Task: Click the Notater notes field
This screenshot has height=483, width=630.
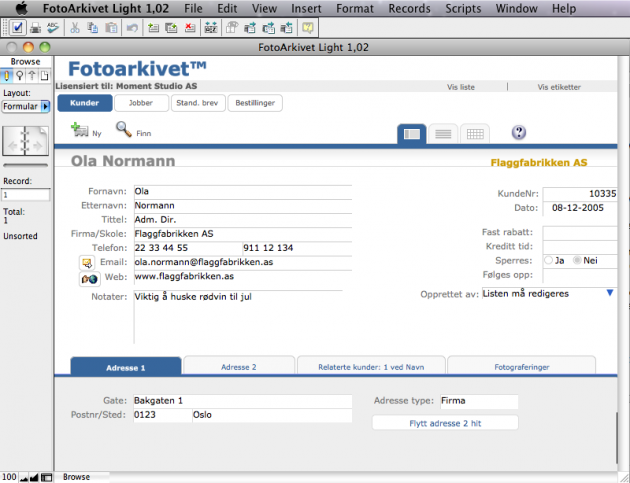Action: [x=238, y=317]
